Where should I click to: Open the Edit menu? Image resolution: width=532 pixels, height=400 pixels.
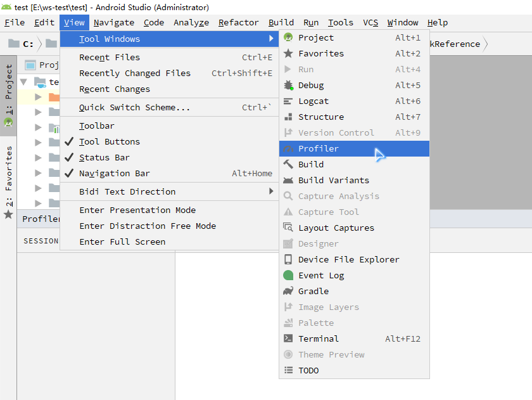click(44, 22)
